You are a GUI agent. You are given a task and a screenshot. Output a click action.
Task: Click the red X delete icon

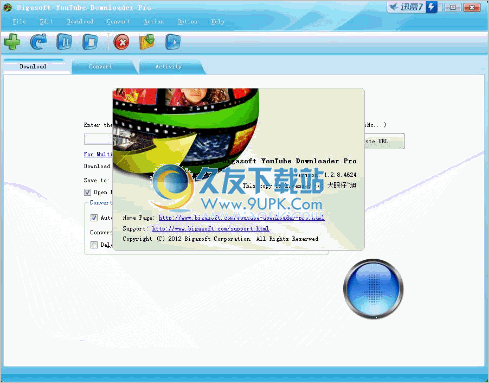122,42
